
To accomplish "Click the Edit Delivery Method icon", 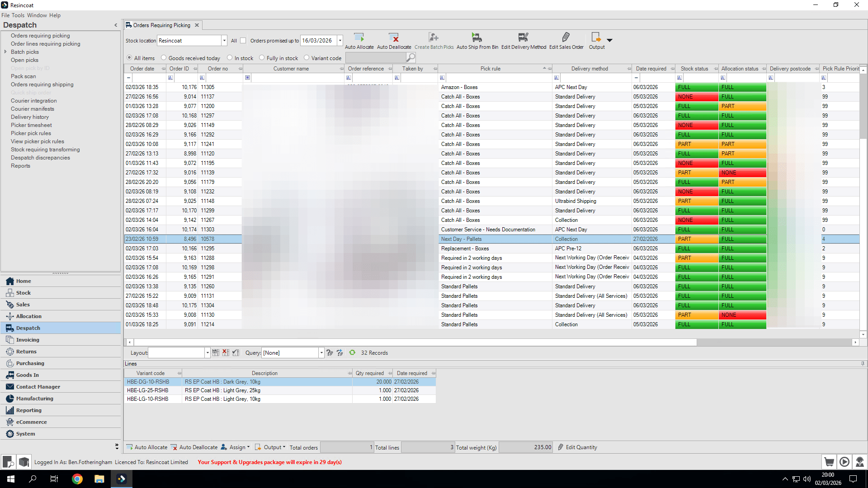I will coord(524,38).
